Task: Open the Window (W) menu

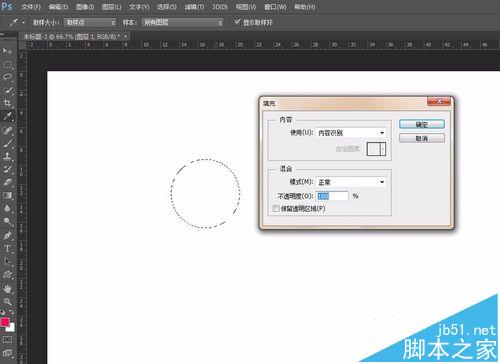Action: [275, 7]
